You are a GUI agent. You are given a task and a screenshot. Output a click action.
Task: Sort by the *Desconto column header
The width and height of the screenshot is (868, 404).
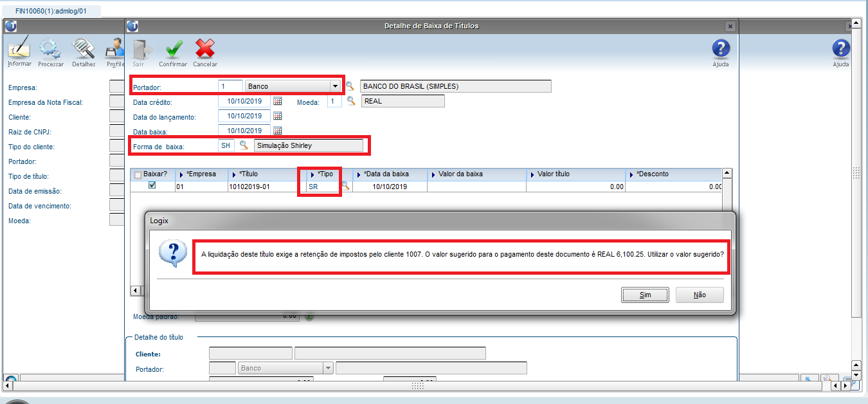[x=674, y=174]
